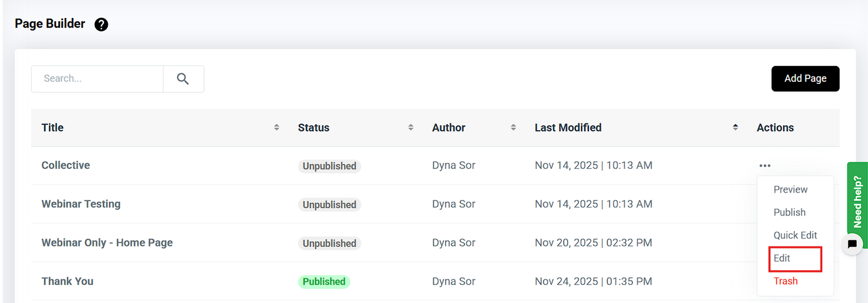Sort the table by Title column arrows
This screenshot has height=303, width=868.
coord(277,127)
